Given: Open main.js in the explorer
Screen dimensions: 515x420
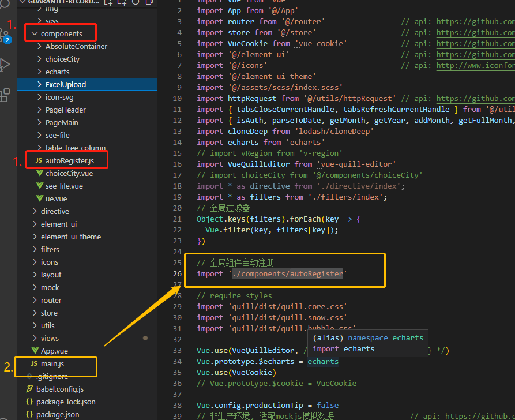Looking at the screenshot, I should click(52, 364).
